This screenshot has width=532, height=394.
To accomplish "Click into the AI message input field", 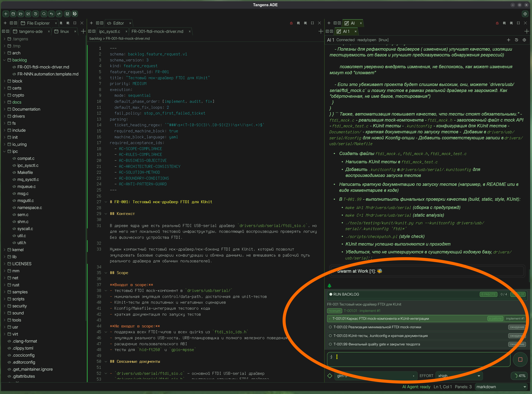I will (x=418, y=359).
